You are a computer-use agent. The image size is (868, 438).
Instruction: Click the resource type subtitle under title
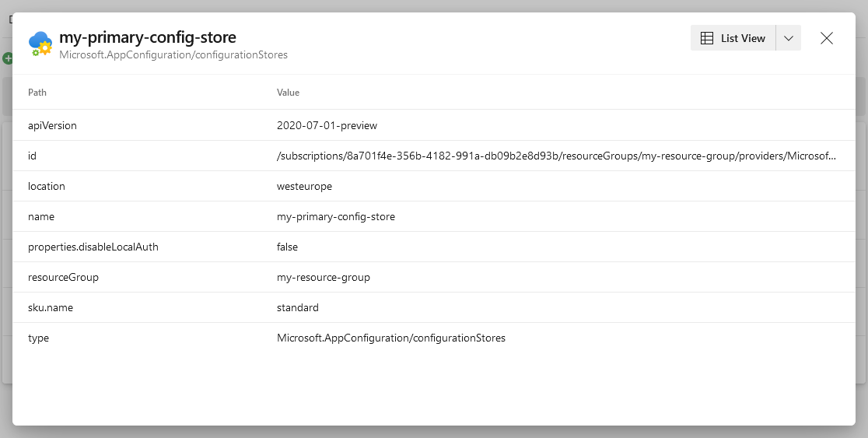(x=173, y=54)
